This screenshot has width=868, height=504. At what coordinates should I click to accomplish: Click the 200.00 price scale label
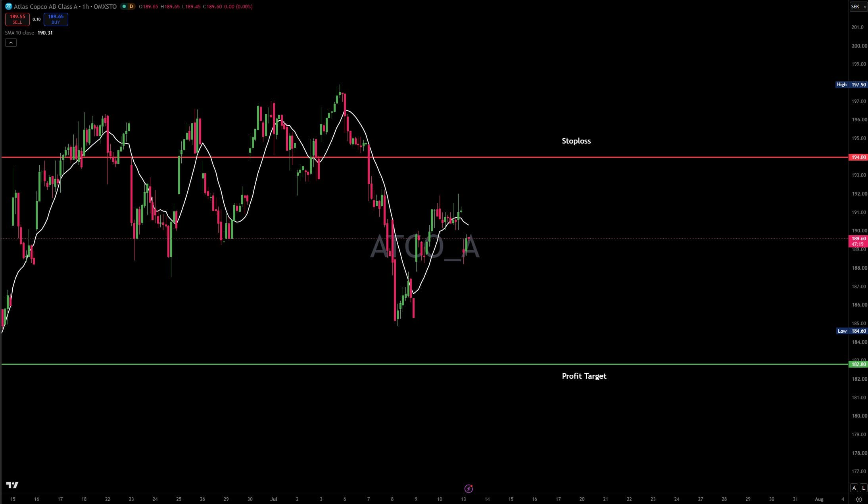coord(859,46)
